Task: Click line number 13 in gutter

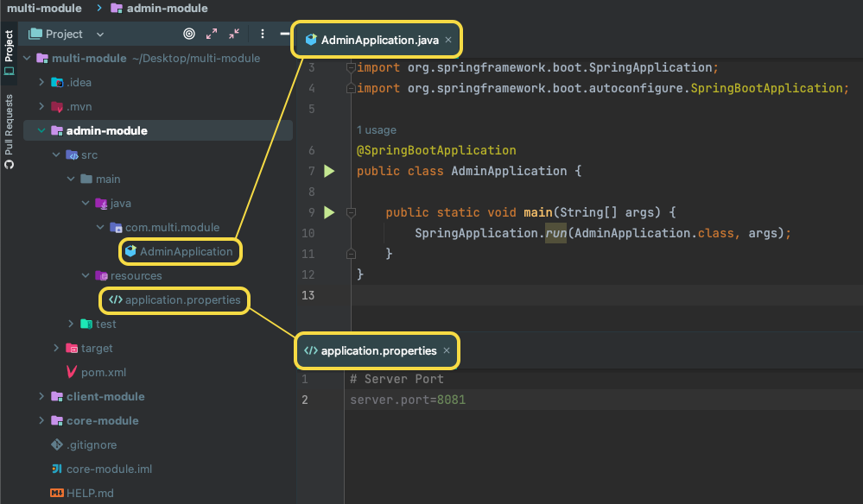Action: (308, 295)
